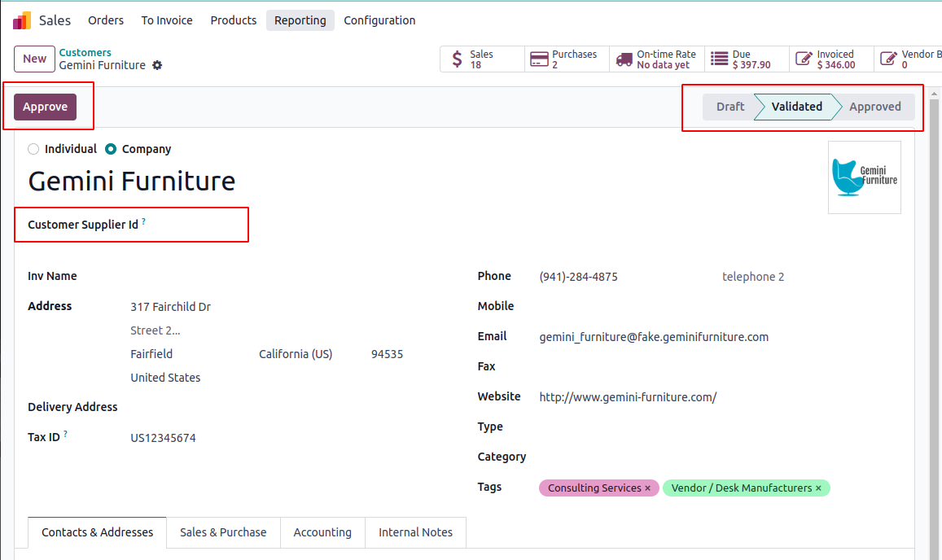The image size is (942, 560).
Task: Click the dollar sign Sales stat icon
Action: [x=458, y=59]
